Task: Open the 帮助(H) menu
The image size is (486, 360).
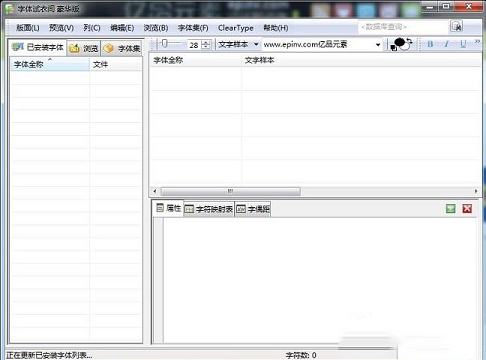Action: [276, 28]
